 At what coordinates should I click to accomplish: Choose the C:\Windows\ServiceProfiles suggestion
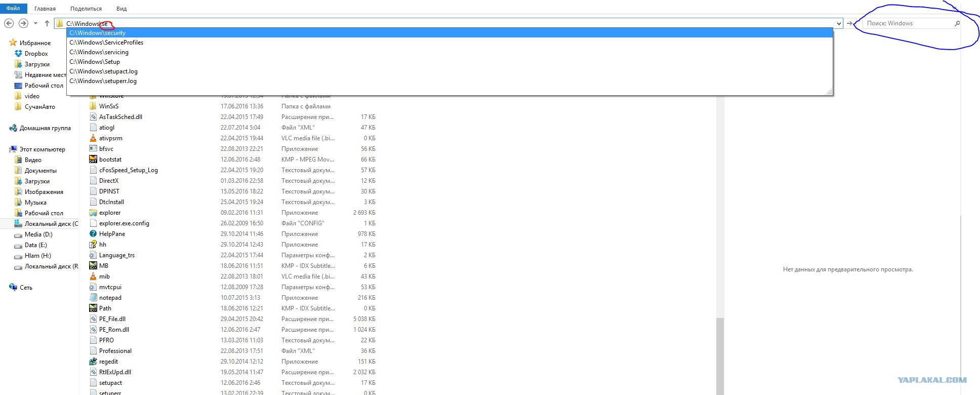(450, 43)
